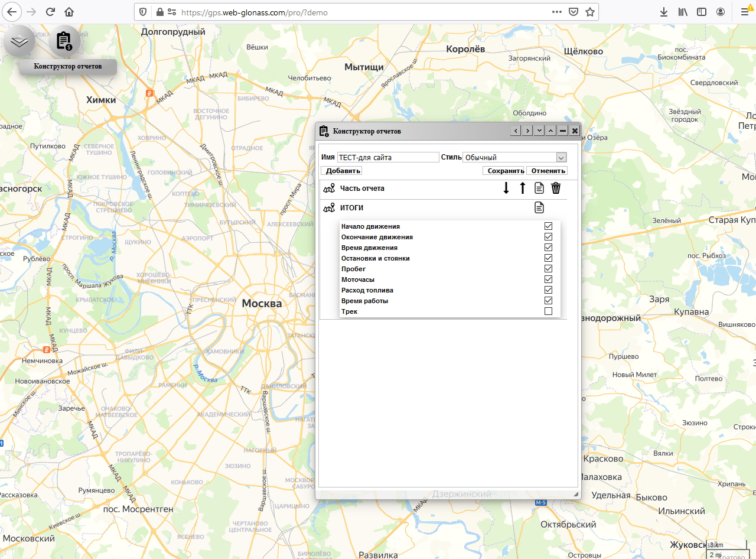Open browser home page
This screenshot has height=559, width=756.
click(x=69, y=12)
